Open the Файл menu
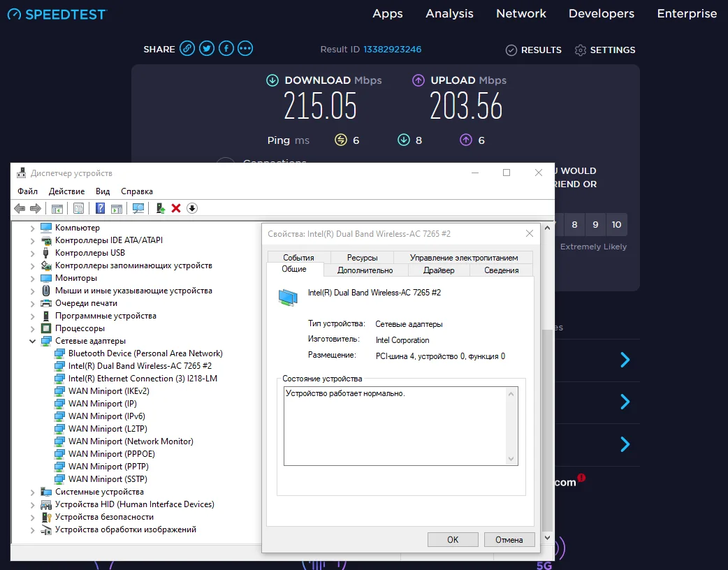The width and height of the screenshot is (728, 570). click(x=27, y=191)
